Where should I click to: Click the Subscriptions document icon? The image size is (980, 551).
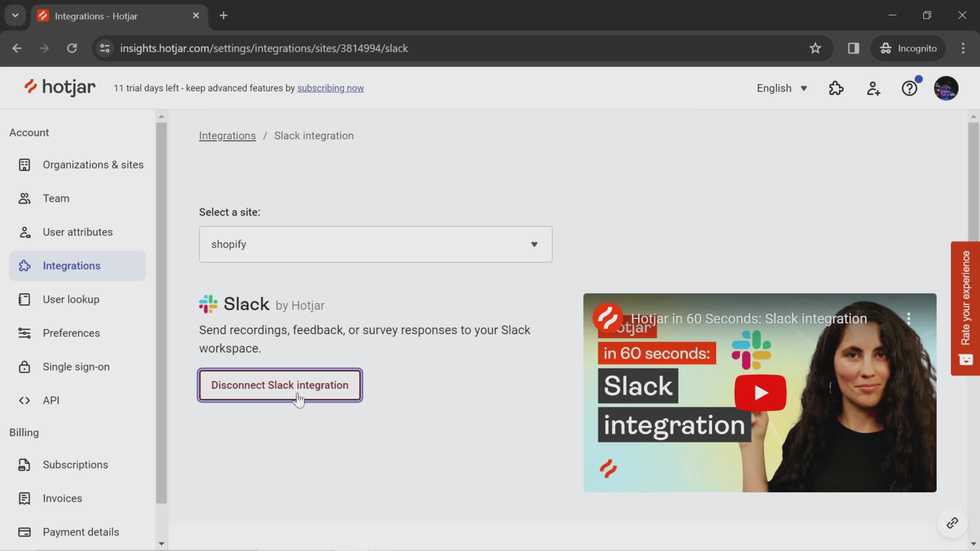(24, 465)
